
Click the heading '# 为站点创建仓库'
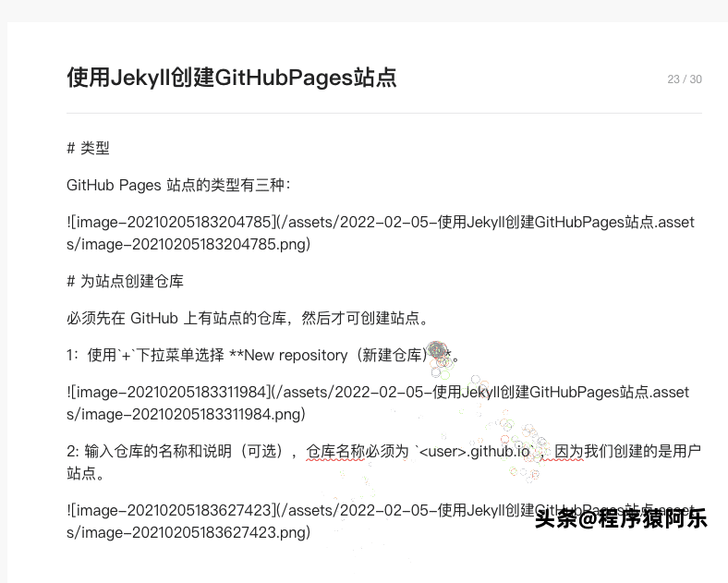click(126, 281)
